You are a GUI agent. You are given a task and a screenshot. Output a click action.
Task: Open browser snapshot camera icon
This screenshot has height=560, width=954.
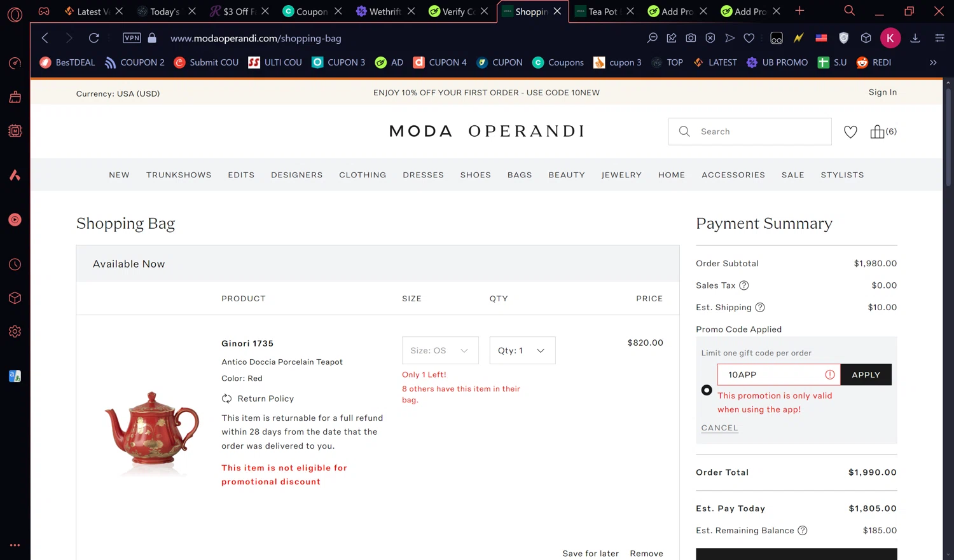(x=691, y=38)
